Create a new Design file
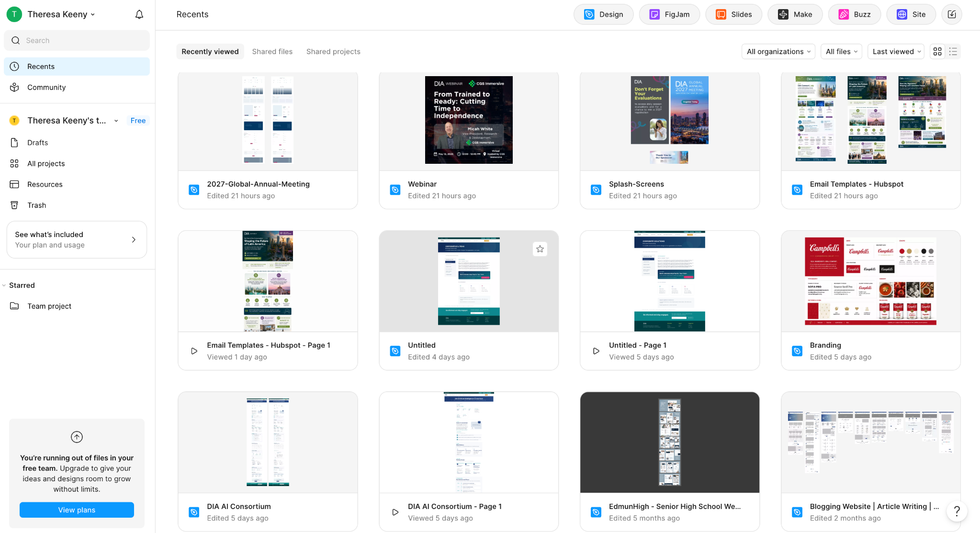The width and height of the screenshot is (980, 533). coord(603,14)
